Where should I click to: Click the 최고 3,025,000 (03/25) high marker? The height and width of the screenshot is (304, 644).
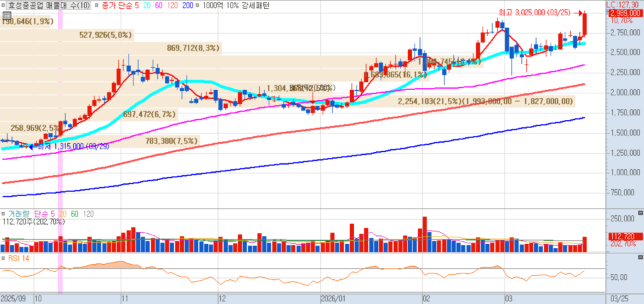pos(533,12)
